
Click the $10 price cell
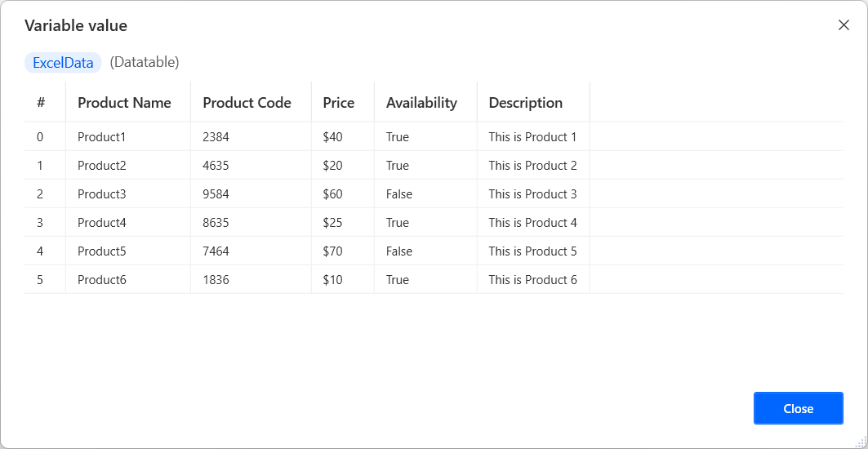coord(333,280)
